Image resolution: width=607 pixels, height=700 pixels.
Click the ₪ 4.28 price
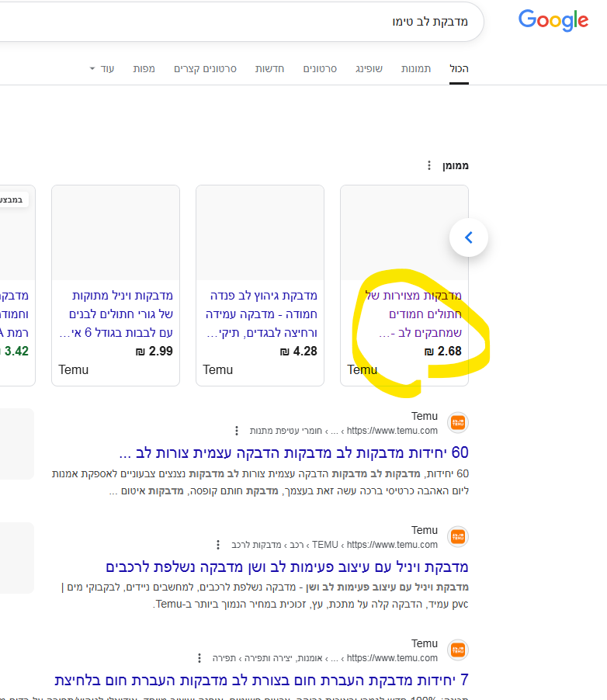point(298,352)
